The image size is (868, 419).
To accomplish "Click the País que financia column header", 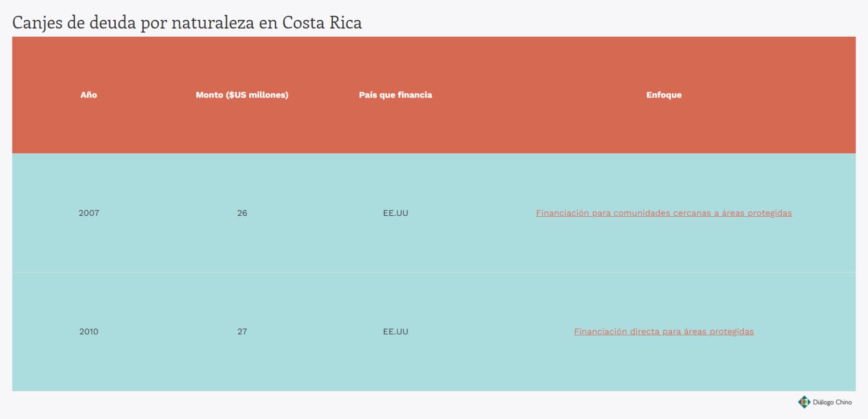I will tap(395, 95).
